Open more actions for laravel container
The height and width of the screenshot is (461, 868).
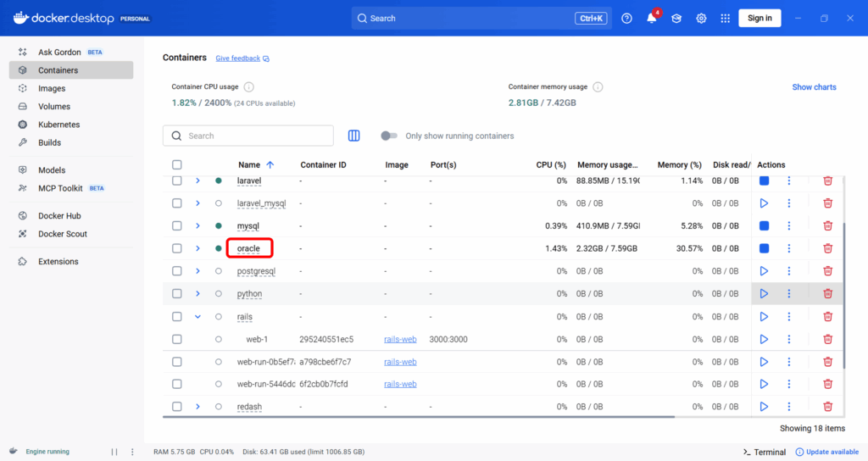click(788, 181)
